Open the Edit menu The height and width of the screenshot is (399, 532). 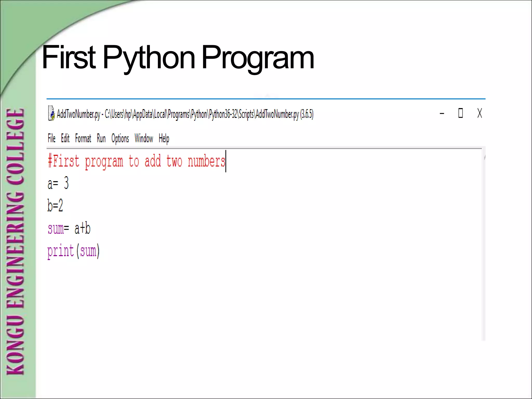click(65, 138)
